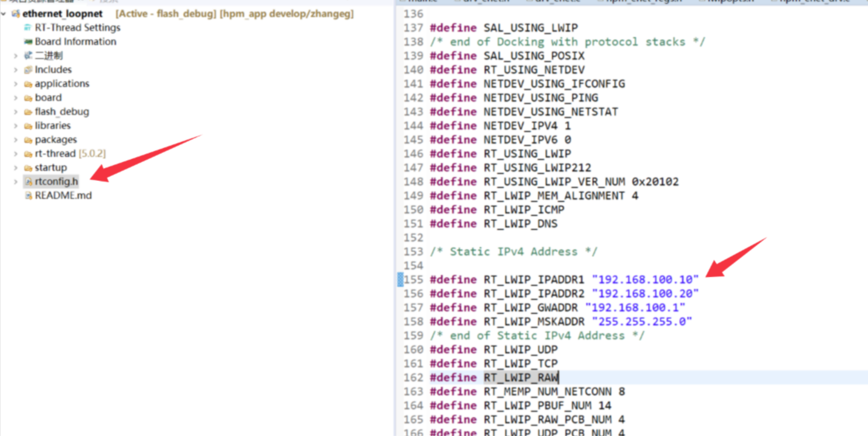Screen dimensions: 868x436
Task: Click the 二进制 binaries icon
Action: coord(28,55)
